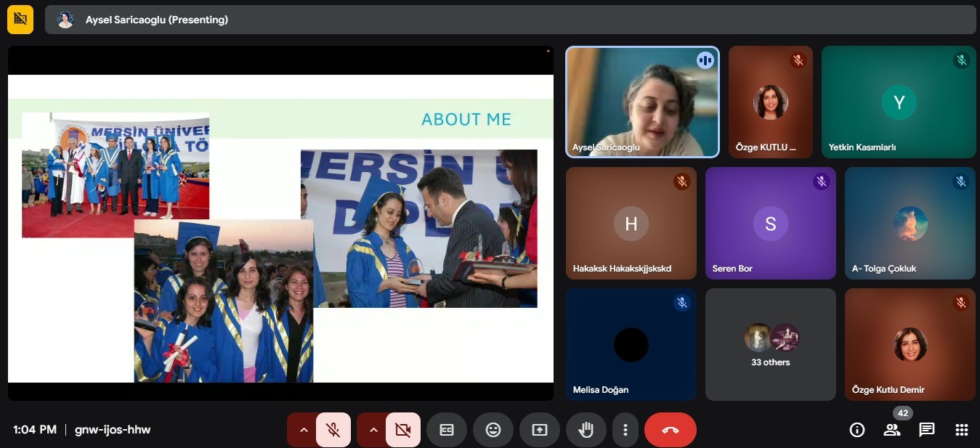Open the meeting details info icon
The image size is (980, 448).
click(x=857, y=430)
